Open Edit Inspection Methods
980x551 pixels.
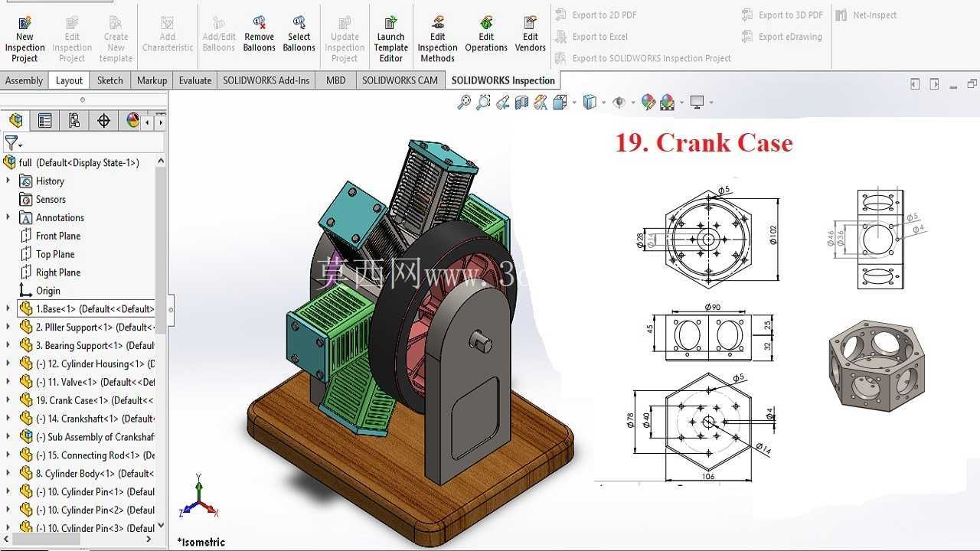point(437,38)
